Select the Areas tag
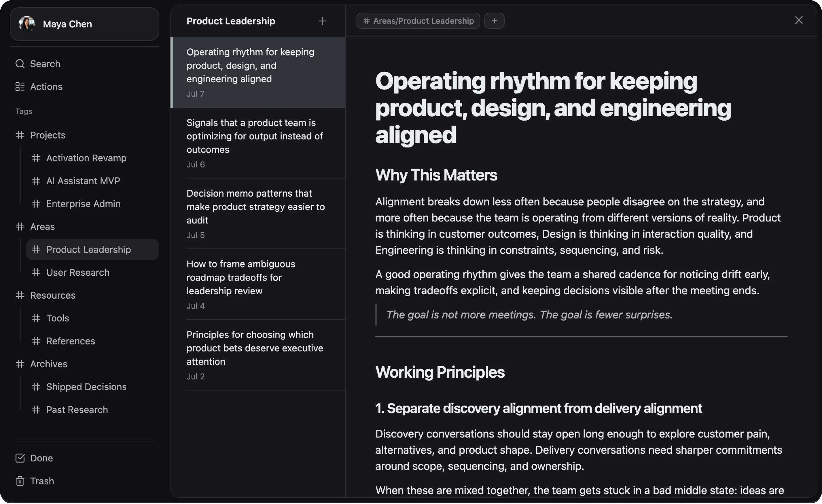The image size is (822, 504). pyautogui.click(x=85, y=227)
